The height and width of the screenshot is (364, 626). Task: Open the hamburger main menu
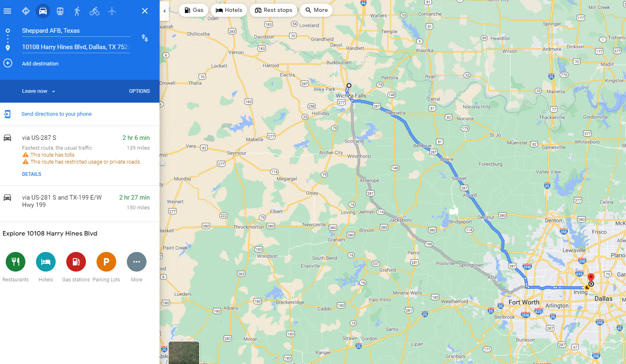click(7, 11)
